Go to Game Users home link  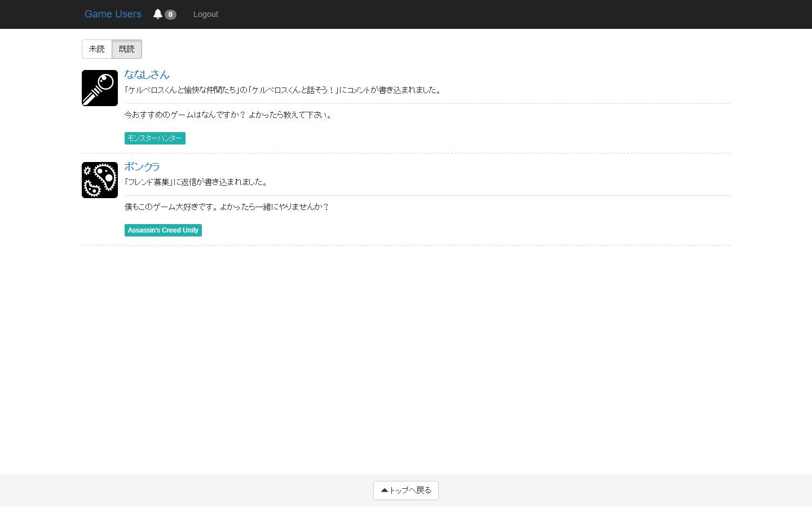(x=113, y=14)
